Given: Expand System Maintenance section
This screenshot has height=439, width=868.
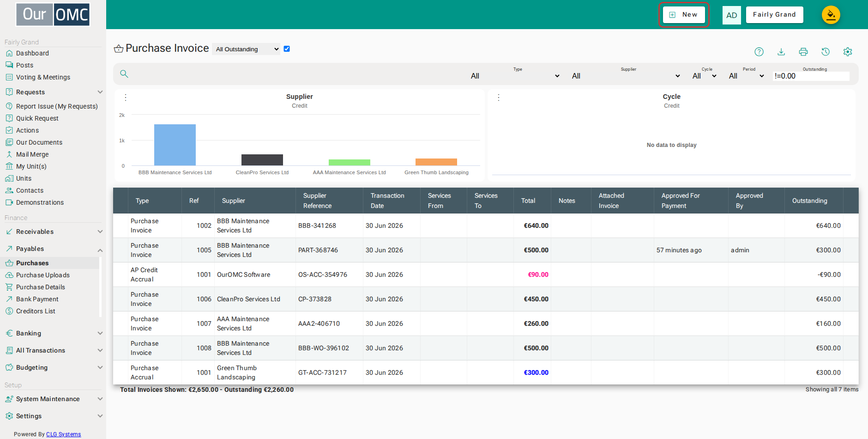Looking at the screenshot, I should coord(54,399).
